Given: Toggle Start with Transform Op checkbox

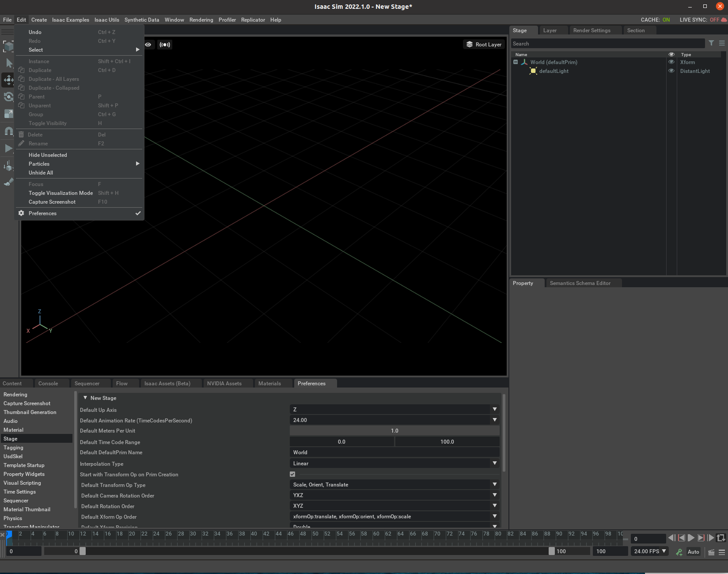Looking at the screenshot, I should tap(292, 474).
